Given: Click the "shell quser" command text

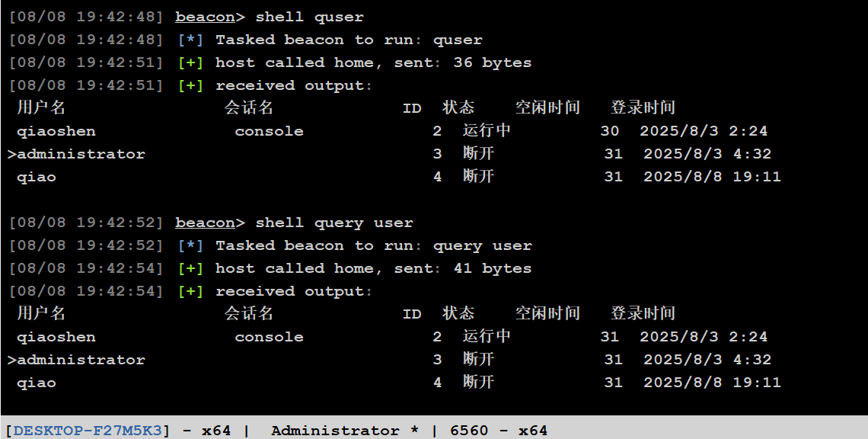Looking at the screenshot, I should [310, 17].
